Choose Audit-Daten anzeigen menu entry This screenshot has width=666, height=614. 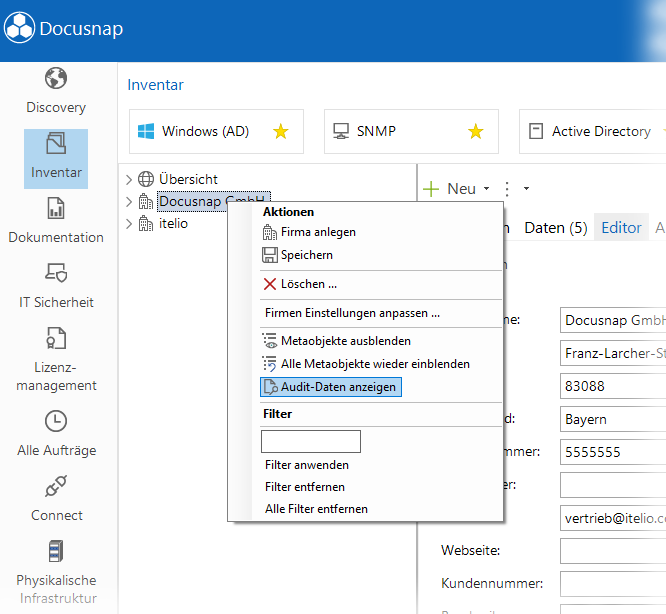coord(331,387)
